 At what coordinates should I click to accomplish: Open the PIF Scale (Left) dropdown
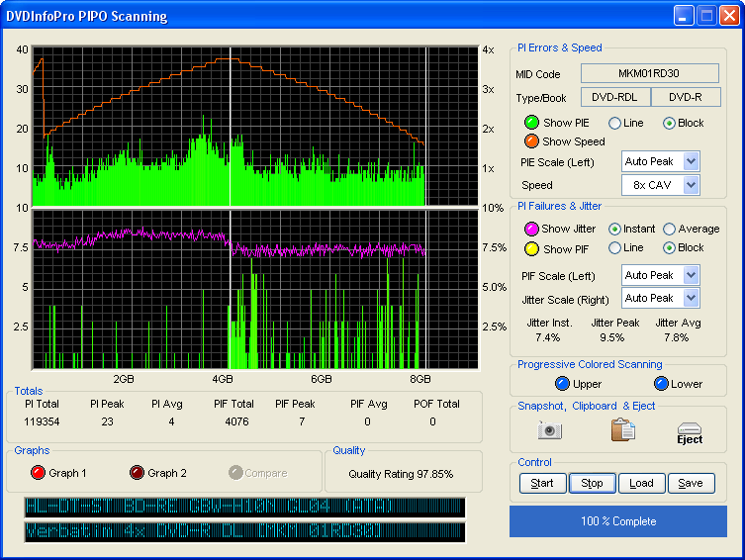coord(661,275)
